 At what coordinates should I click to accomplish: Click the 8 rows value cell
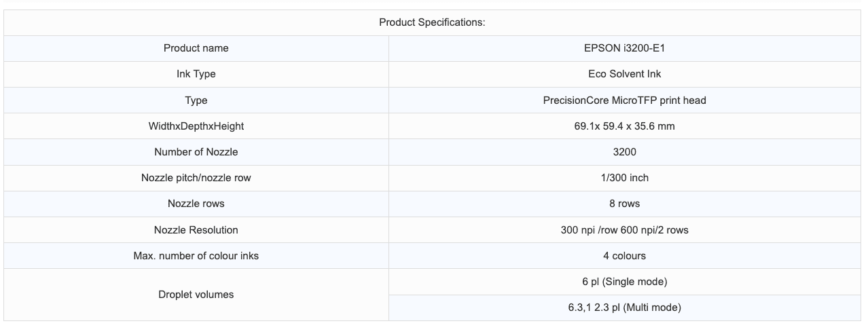(x=624, y=204)
